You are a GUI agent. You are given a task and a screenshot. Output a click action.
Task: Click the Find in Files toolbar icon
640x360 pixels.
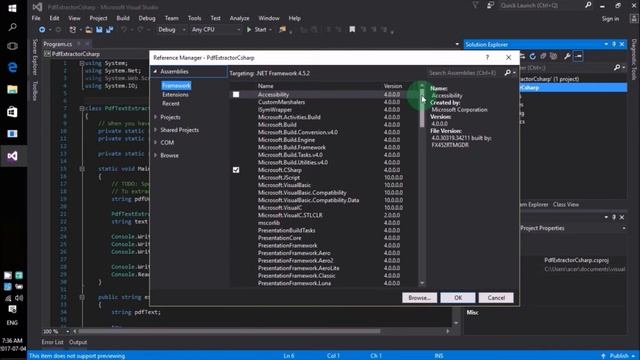[282, 29]
